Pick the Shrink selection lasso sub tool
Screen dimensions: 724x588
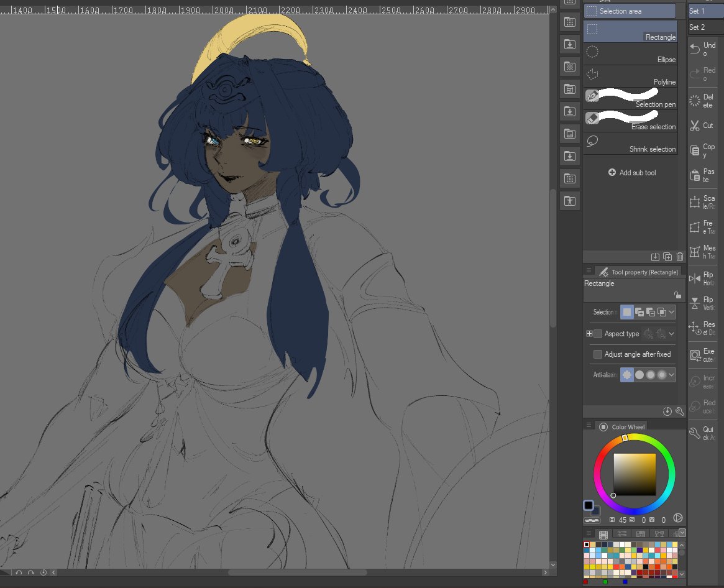point(630,143)
